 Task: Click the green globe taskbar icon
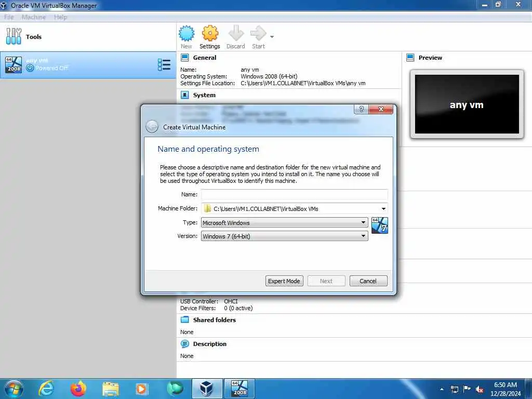(175, 389)
